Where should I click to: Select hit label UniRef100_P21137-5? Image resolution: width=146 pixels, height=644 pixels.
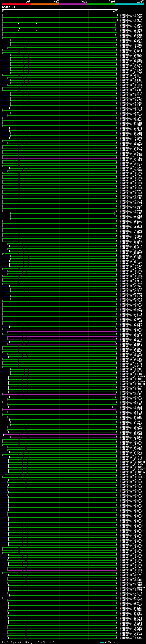[x=132, y=376]
